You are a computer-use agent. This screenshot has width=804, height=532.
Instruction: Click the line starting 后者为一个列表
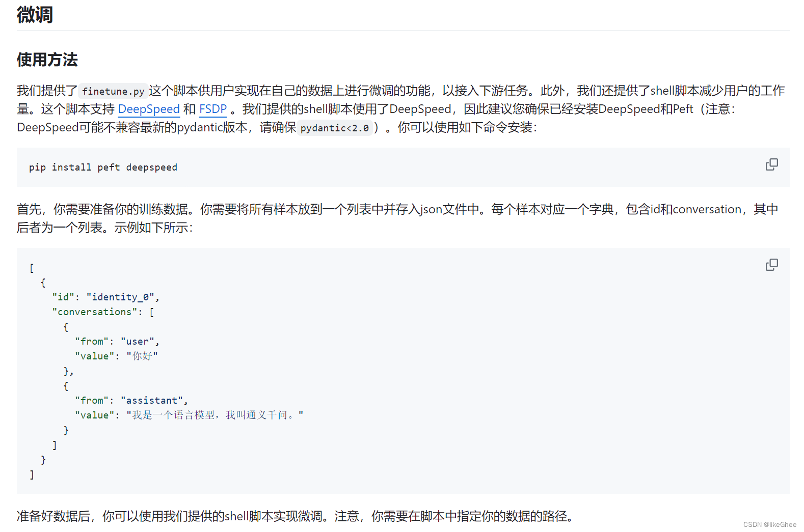point(105,228)
